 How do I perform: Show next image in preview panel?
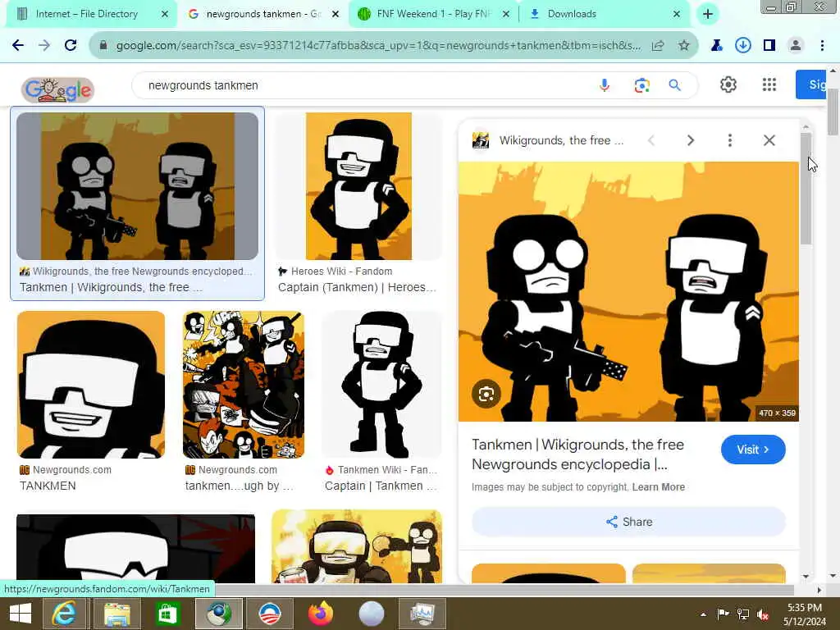pos(691,140)
